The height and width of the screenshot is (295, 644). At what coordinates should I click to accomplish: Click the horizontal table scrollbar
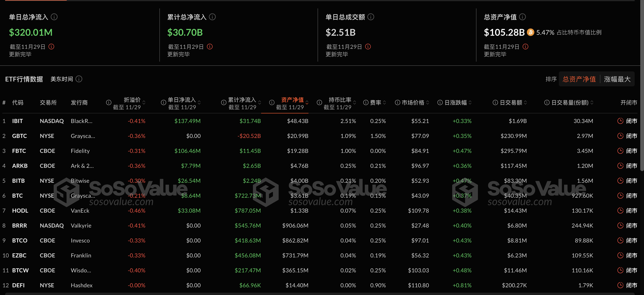320,294
